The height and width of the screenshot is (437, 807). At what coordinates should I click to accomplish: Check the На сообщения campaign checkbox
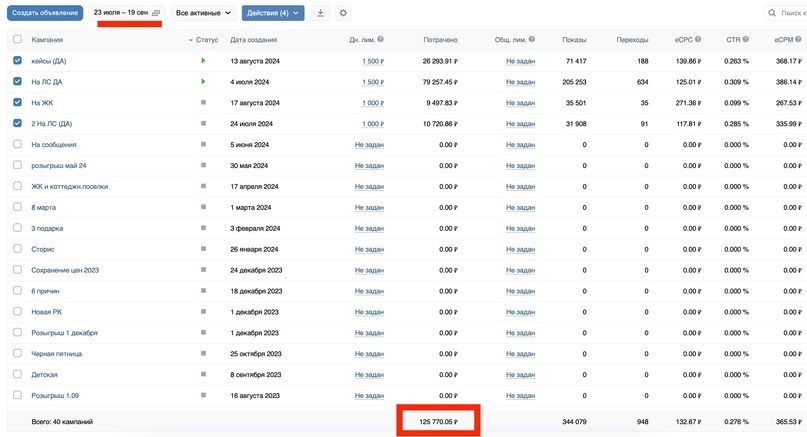17,144
